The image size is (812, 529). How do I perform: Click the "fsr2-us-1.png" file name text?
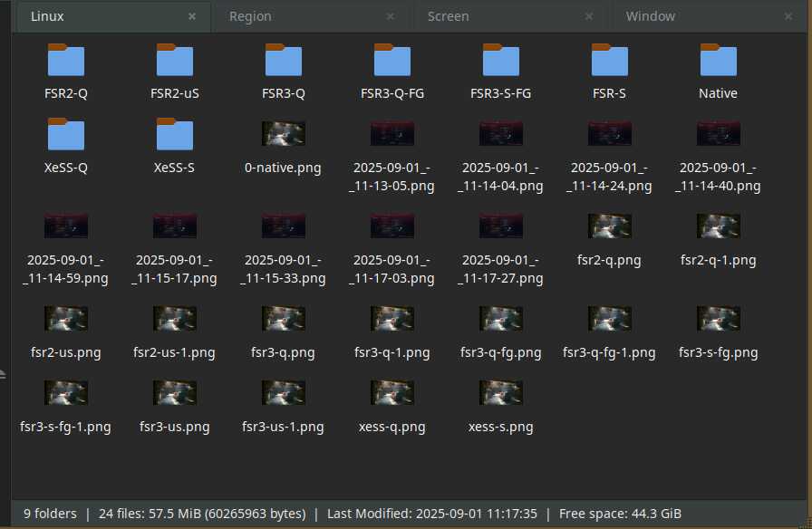tap(175, 353)
